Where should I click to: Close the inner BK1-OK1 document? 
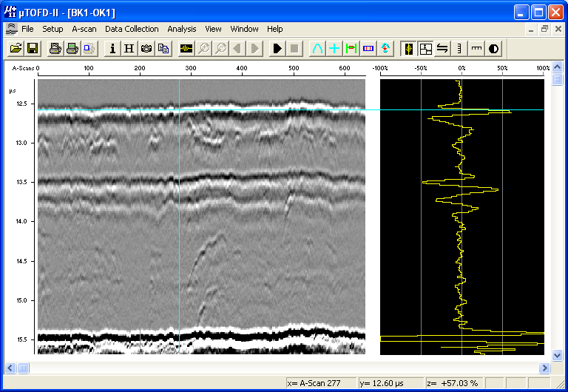tap(558, 30)
